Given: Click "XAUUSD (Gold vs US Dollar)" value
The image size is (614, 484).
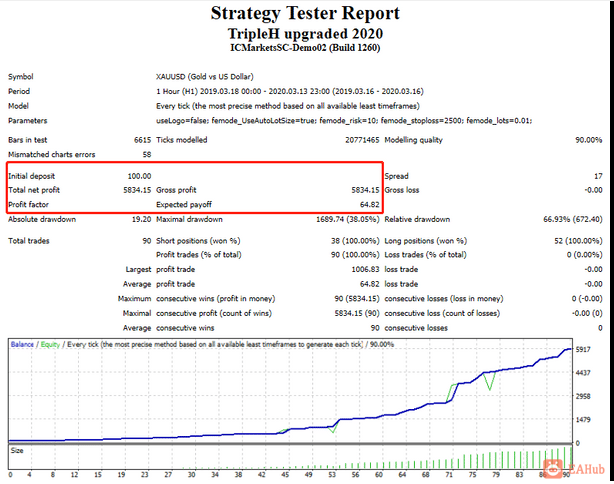Looking at the screenshot, I should [205, 76].
